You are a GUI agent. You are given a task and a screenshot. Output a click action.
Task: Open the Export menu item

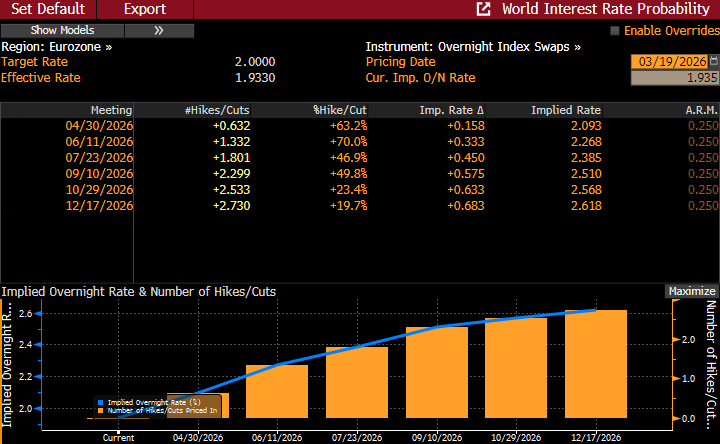click(145, 9)
